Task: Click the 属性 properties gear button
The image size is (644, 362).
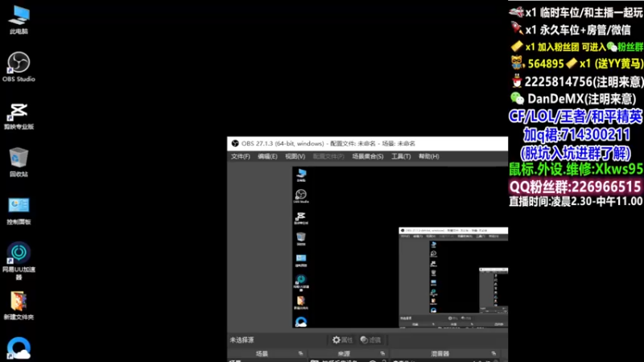Action: click(x=343, y=339)
